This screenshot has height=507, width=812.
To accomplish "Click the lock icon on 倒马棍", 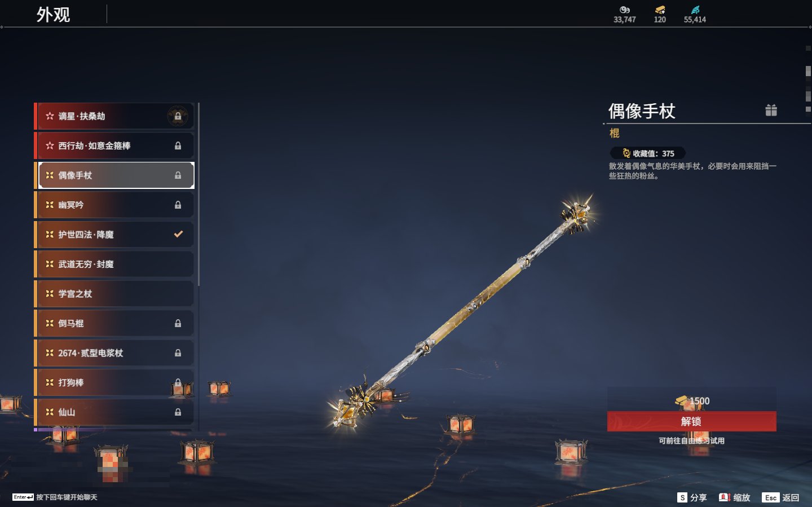I will [x=178, y=323].
